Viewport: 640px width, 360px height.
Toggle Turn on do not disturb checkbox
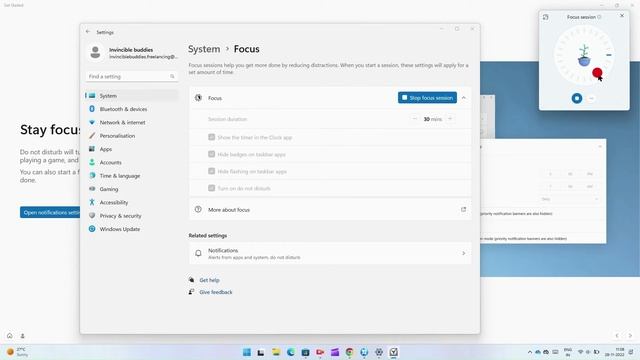[x=211, y=188]
